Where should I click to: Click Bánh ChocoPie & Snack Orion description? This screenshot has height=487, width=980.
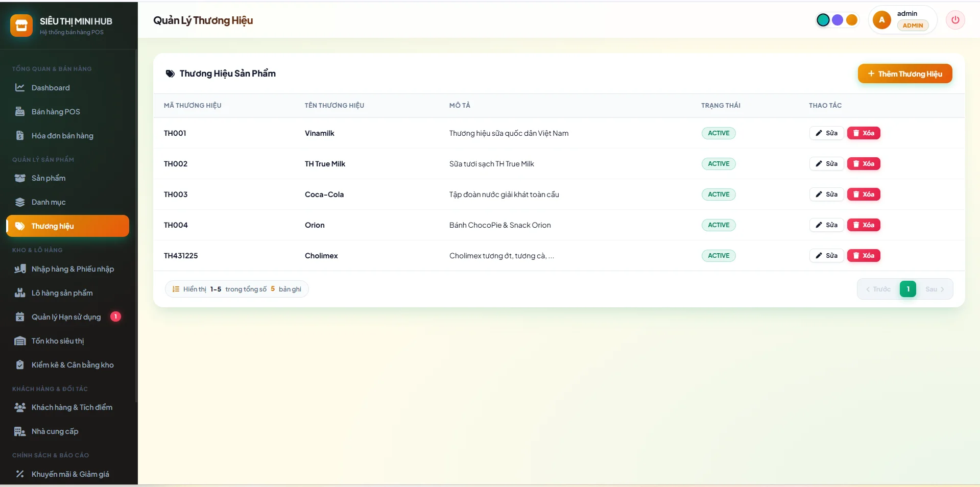click(500, 225)
